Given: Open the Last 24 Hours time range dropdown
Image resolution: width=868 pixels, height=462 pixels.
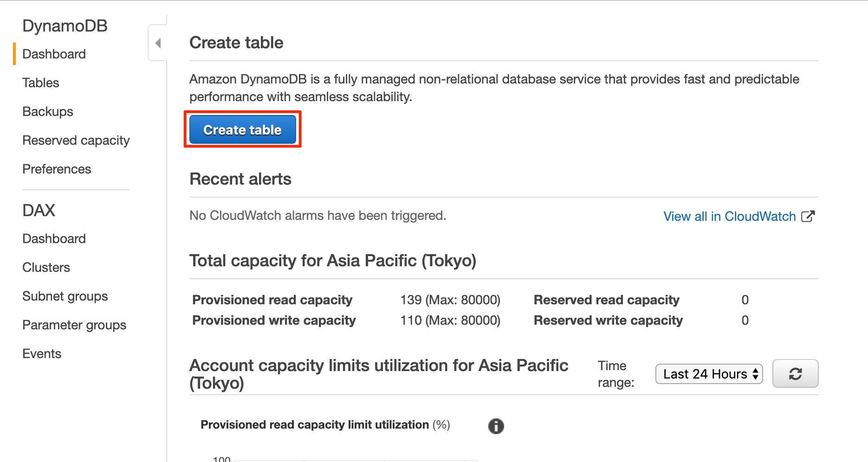Looking at the screenshot, I should 709,374.
